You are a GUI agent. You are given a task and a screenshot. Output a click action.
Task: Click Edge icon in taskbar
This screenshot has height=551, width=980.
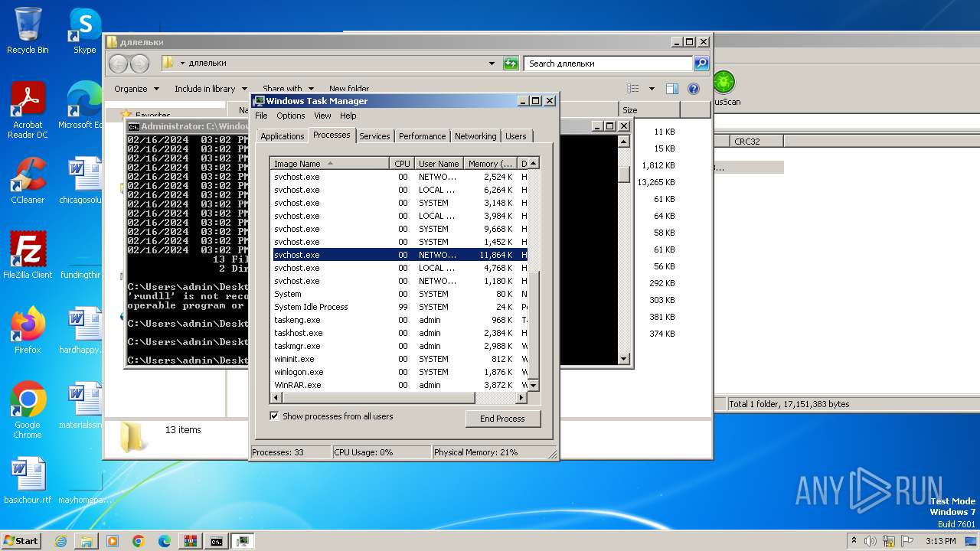click(165, 541)
